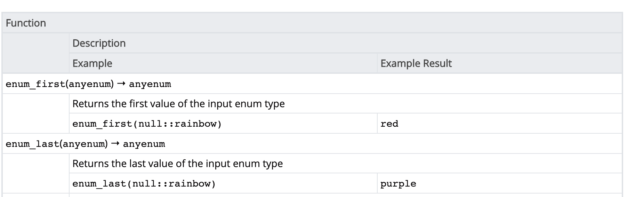This screenshot has height=197, width=644.
Task: Click the anyenum return type of enum_last
Action: point(144,144)
